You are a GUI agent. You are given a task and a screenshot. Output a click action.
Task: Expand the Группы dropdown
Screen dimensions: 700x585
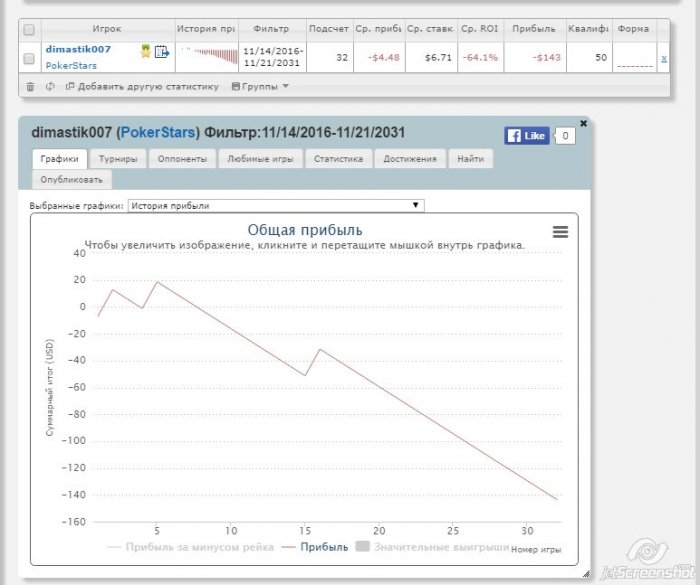tap(260, 87)
